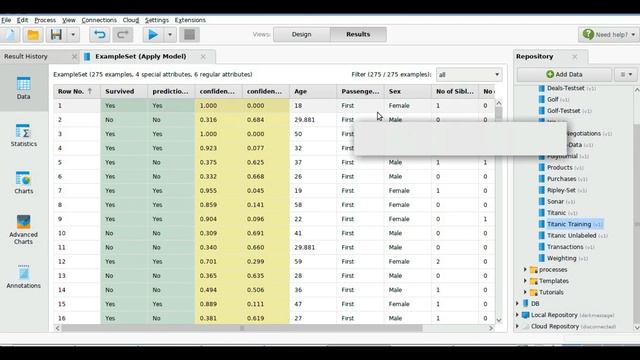
Task: Select the Golf data set entry
Action: coord(553,100)
